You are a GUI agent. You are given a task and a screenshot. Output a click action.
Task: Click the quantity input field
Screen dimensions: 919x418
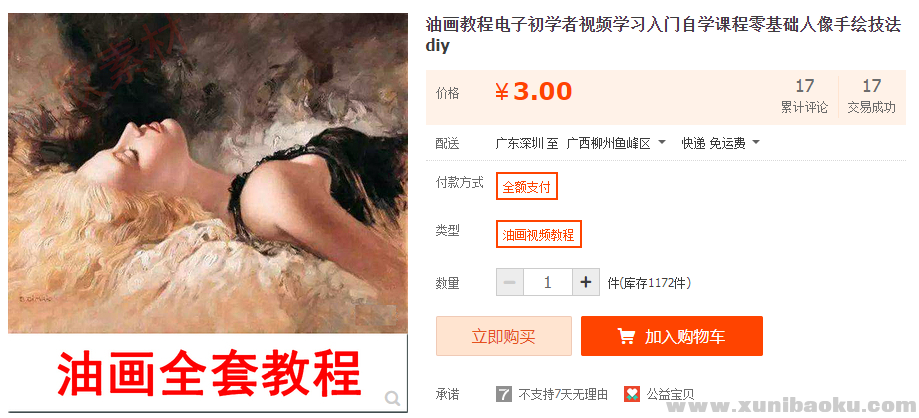click(x=547, y=283)
